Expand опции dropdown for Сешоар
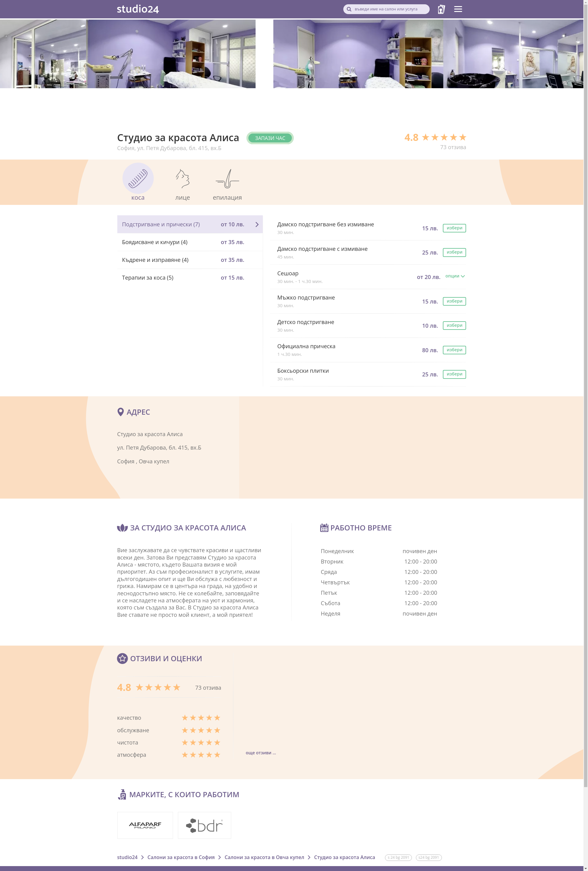The width and height of the screenshot is (588, 871). pyautogui.click(x=454, y=276)
